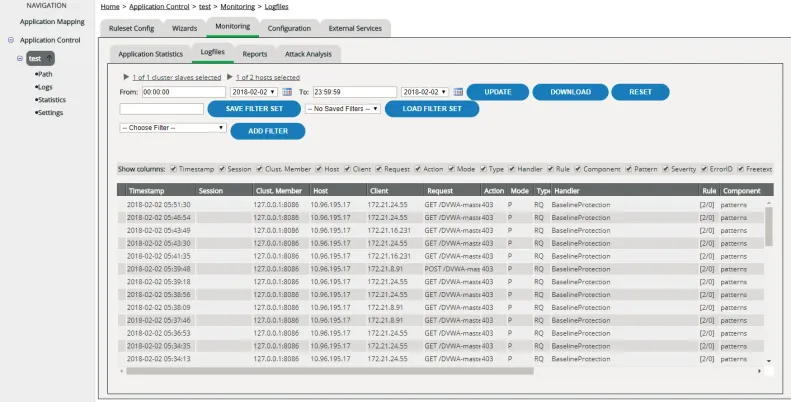Toggle the ErrorID column checkbox
791x402 pixels.
click(x=704, y=169)
